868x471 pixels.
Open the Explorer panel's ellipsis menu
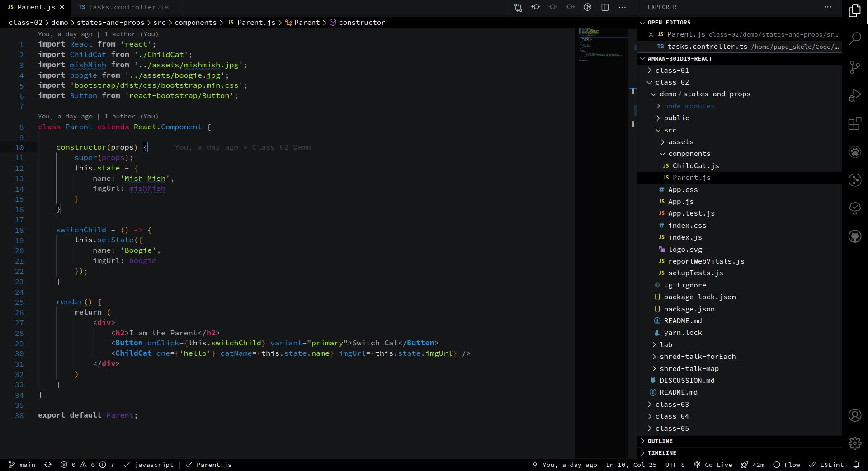coord(827,7)
